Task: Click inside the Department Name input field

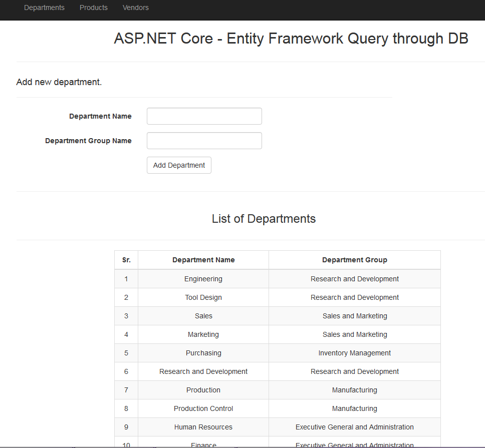Action: pyautogui.click(x=204, y=116)
